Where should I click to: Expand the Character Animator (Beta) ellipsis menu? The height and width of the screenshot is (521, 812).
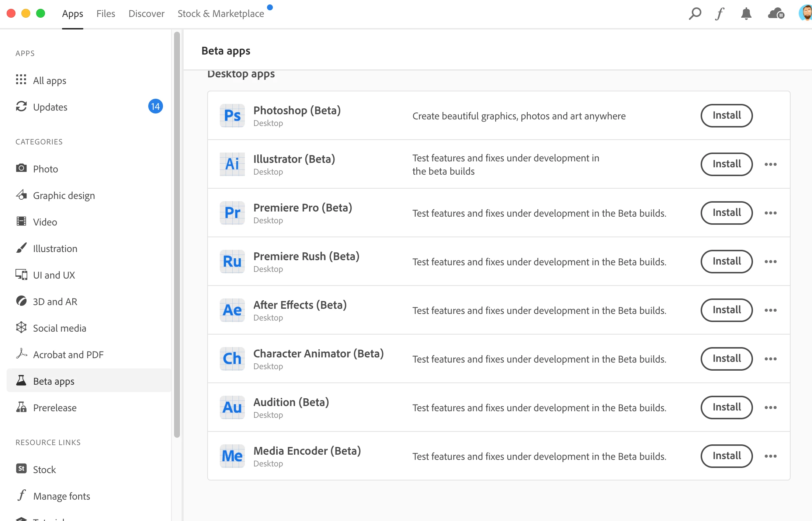[770, 359]
